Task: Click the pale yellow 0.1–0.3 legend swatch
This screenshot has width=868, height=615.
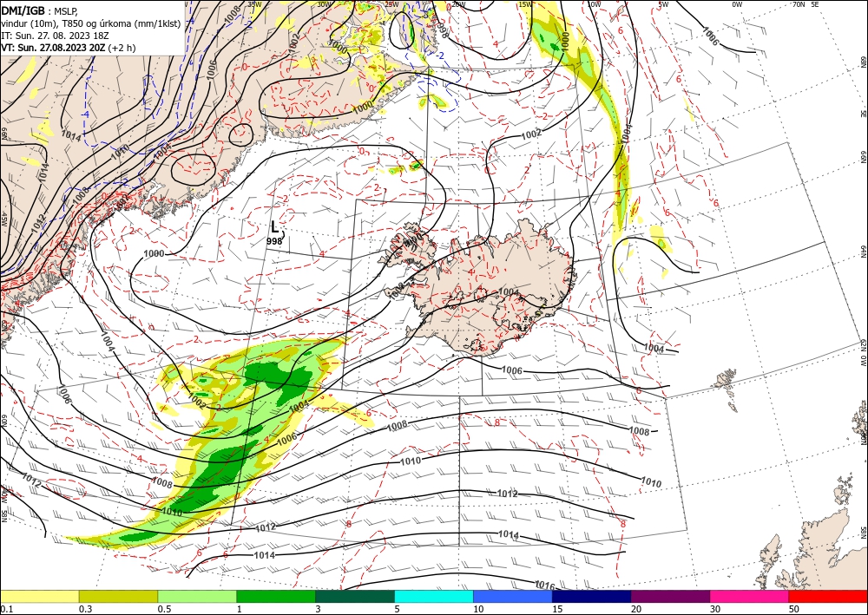Action: pos(39,596)
